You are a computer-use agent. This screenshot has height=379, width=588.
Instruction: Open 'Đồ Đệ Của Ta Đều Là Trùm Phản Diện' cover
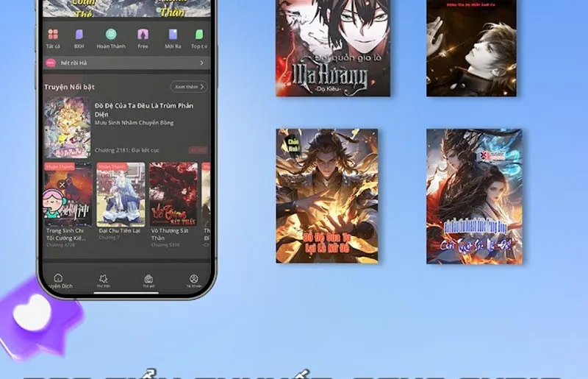[x=68, y=128]
